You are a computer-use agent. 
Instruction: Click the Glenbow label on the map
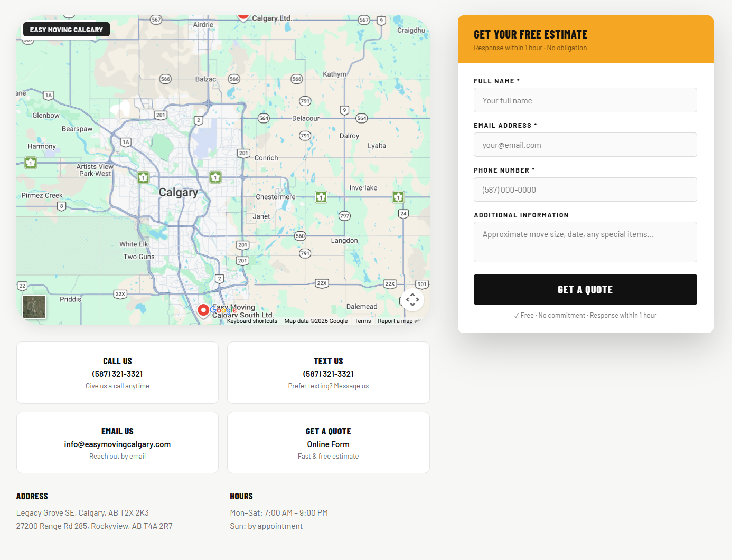pos(46,116)
